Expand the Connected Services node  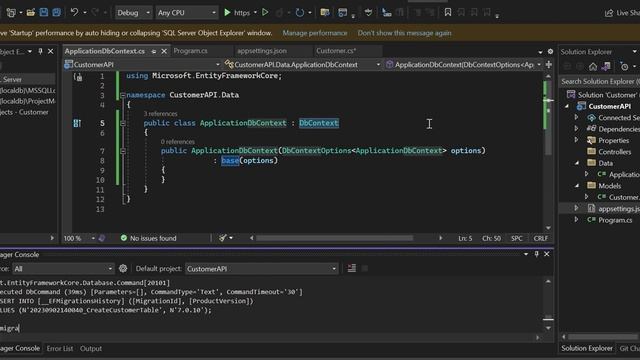(576, 118)
